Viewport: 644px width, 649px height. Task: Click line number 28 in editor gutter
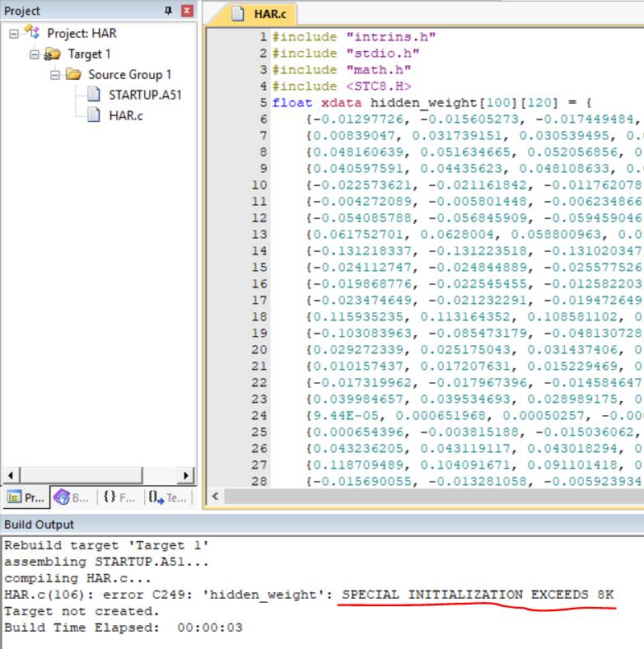259,481
